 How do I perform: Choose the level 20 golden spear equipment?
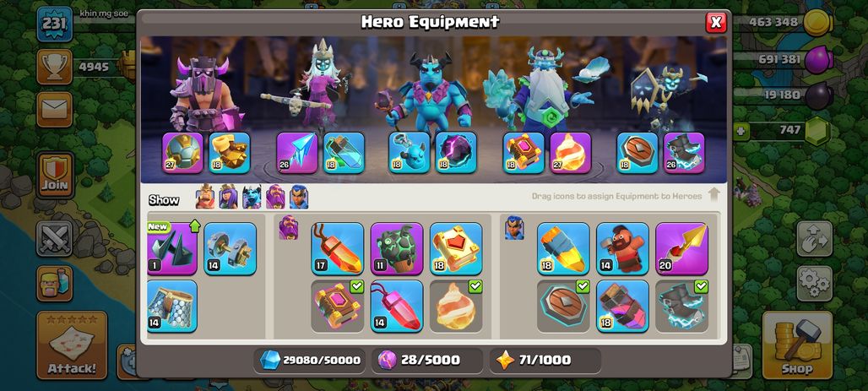[x=681, y=248]
